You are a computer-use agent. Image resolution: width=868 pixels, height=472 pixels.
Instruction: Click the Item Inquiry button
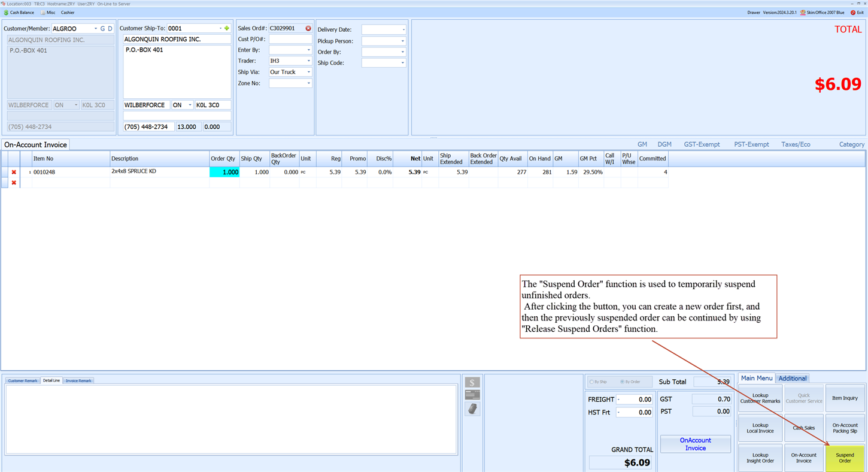pyautogui.click(x=845, y=398)
